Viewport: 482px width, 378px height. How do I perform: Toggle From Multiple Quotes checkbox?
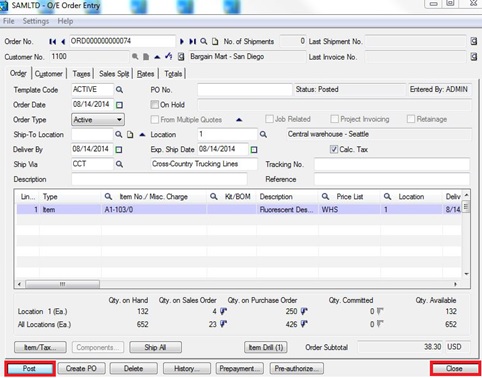(155, 119)
